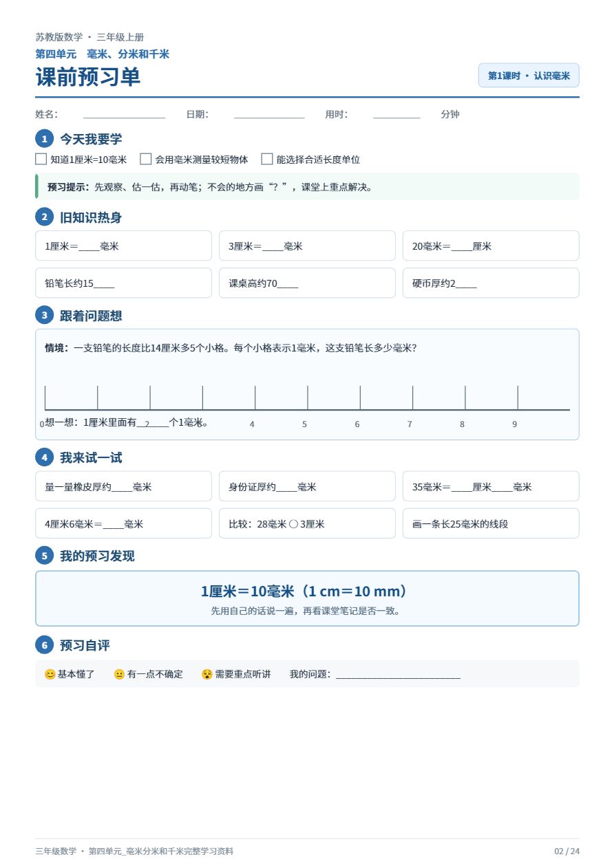614x868 pixels.
Task: Click the 我的问题 answer line
Action: 398,675
